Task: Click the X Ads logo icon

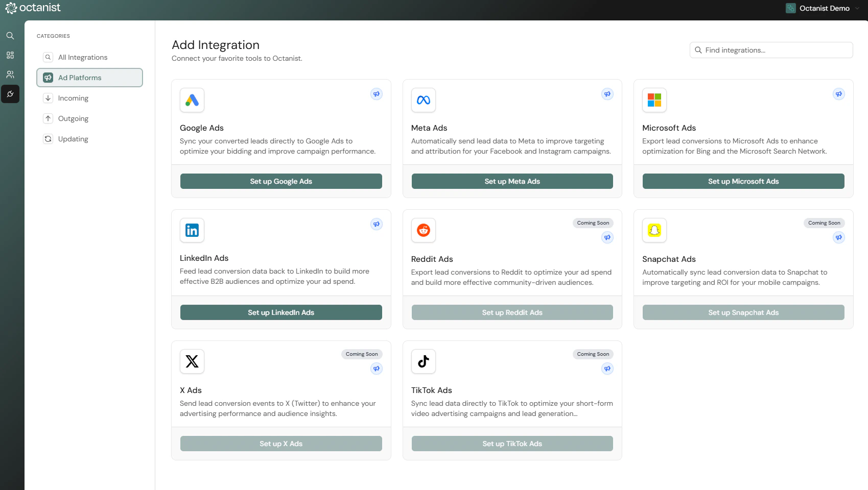Action: (192, 361)
